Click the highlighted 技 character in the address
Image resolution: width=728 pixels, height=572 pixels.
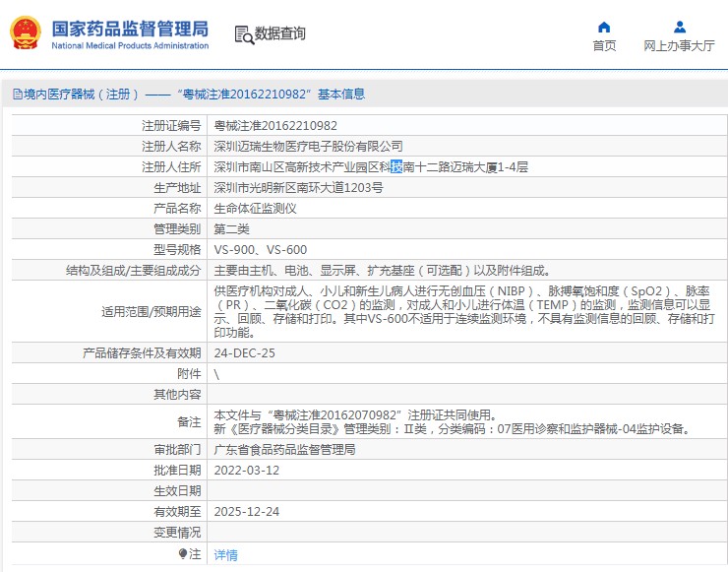click(x=396, y=167)
